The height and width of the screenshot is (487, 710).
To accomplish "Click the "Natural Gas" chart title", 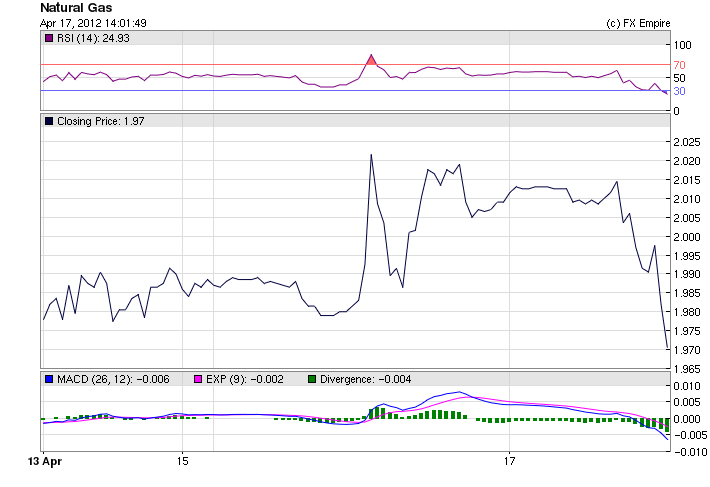I will [76, 8].
